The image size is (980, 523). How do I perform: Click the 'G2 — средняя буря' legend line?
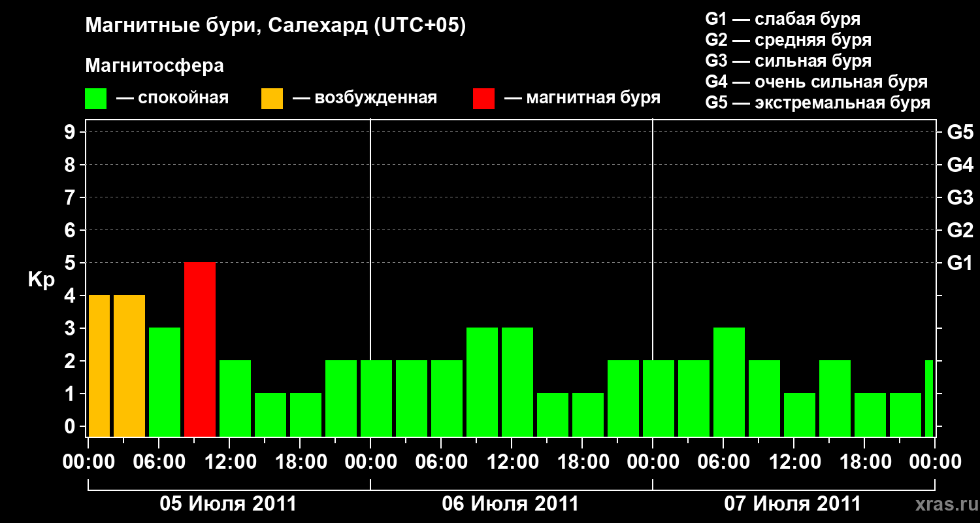coord(789,40)
